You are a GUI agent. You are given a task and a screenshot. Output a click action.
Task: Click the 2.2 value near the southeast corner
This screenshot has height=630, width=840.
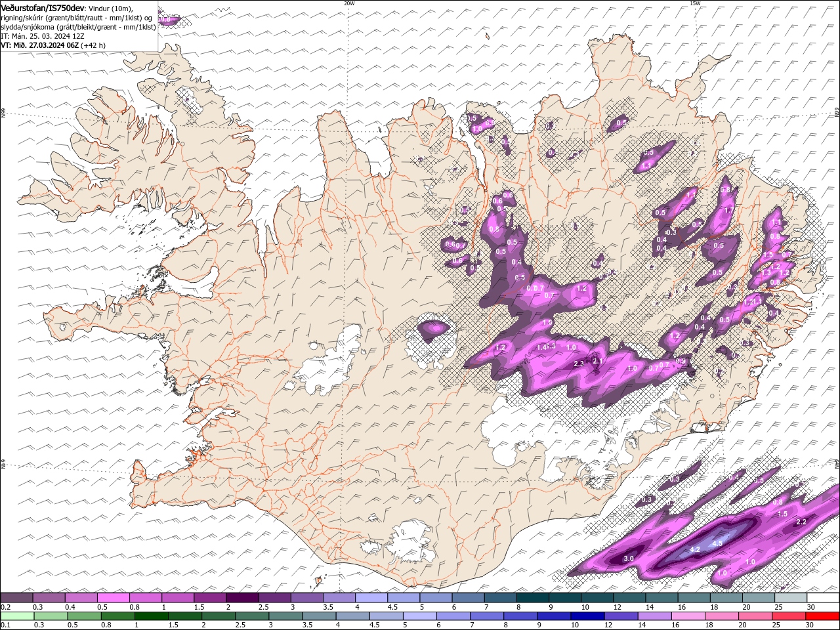pyautogui.click(x=801, y=522)
